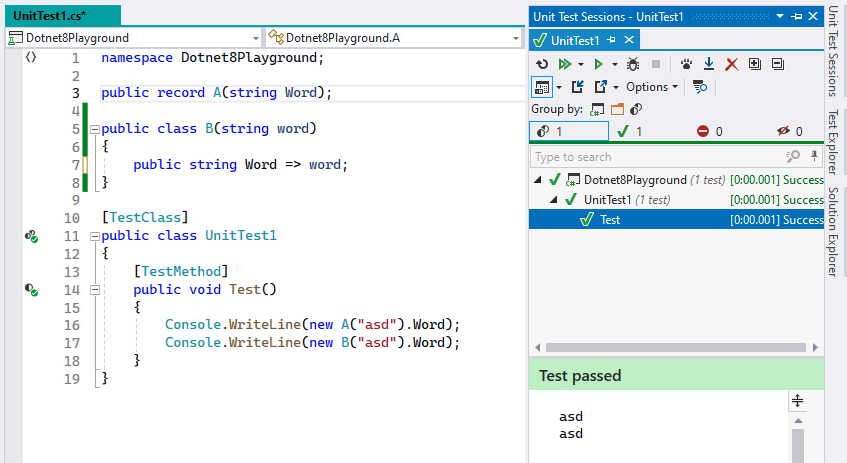This screenshot has width=847, height=463.
Task: Open the Run All Tests dropdown arrow
Action: 581,64
